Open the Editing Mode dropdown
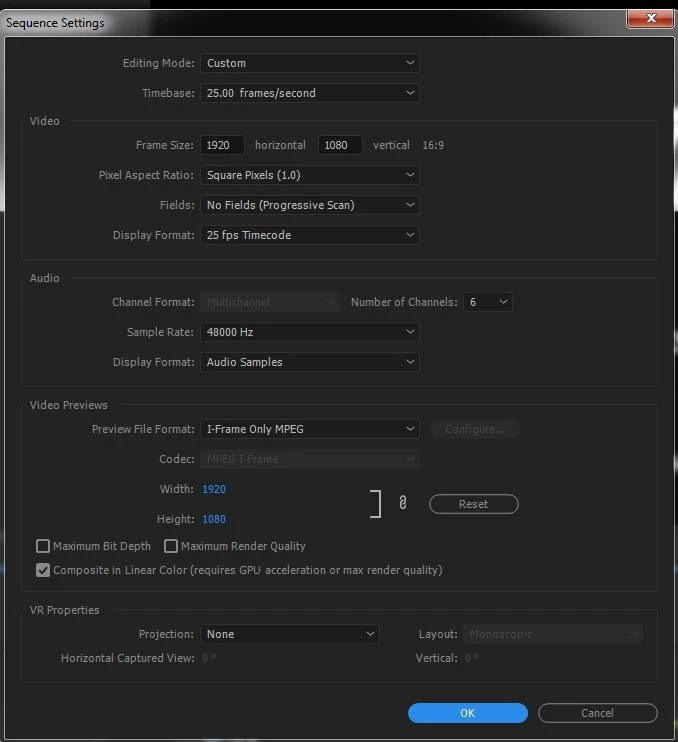 310,63
